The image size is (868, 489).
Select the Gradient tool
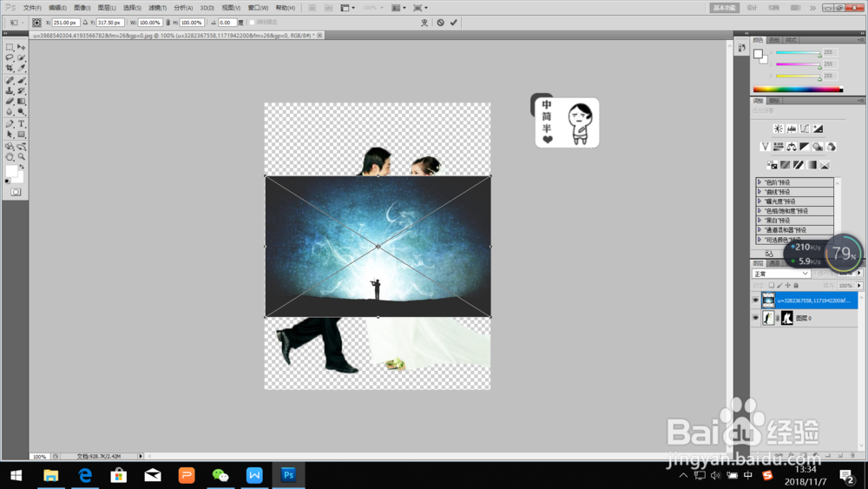click(x=21, y=102)
